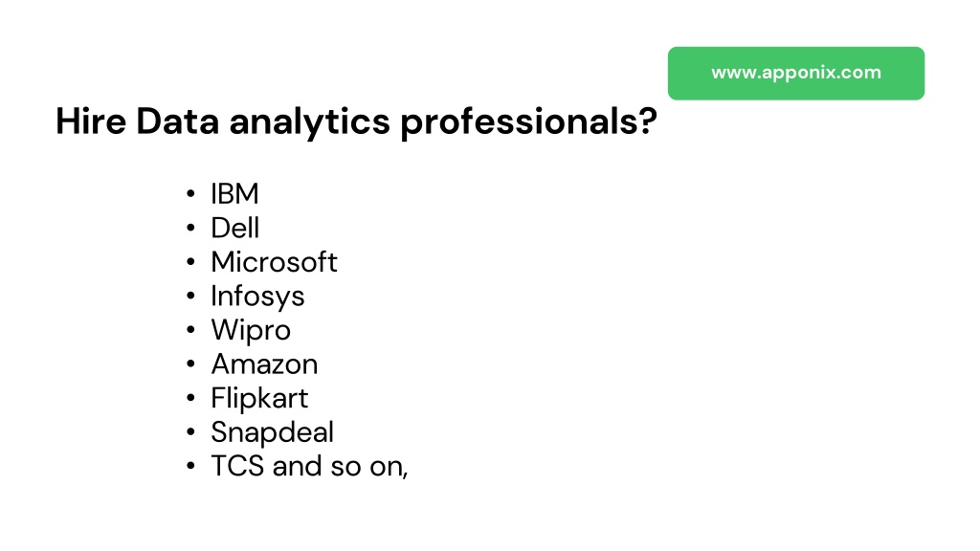
Task: Click the bullet marker before Snapdeal
Action: 190,431
